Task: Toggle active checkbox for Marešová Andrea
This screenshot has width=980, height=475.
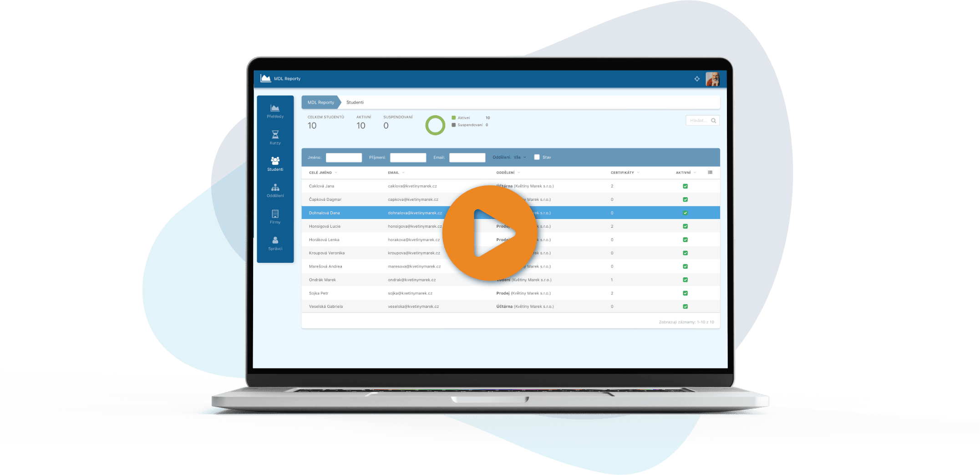Action: pyautogui.click(x=685, y=266)
